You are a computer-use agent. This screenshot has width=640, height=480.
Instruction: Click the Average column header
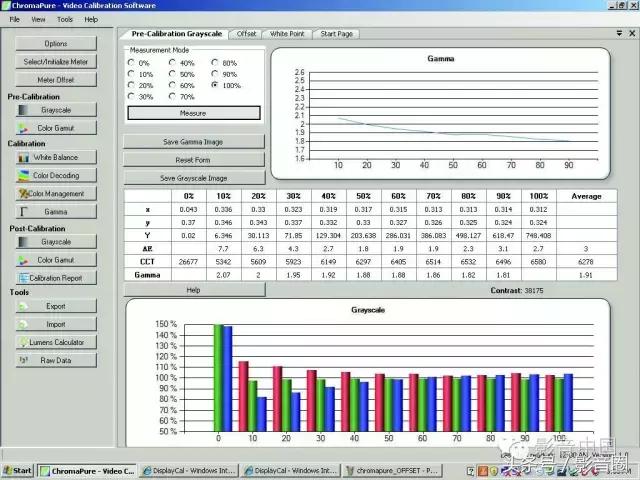pyautogui.click(x=586, y=196)
